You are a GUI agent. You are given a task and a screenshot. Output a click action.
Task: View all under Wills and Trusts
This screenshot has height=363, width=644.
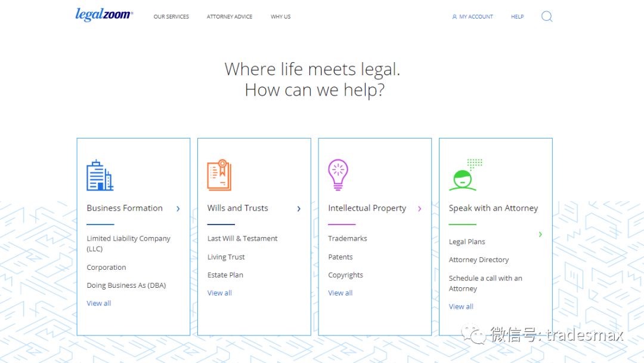219,293
